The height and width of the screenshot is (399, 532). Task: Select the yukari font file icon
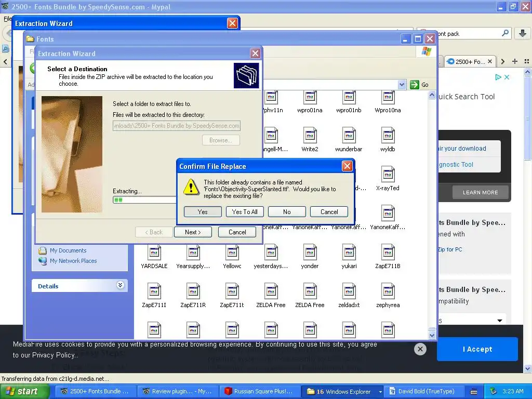pyautogui.click(x=349, y=252)
